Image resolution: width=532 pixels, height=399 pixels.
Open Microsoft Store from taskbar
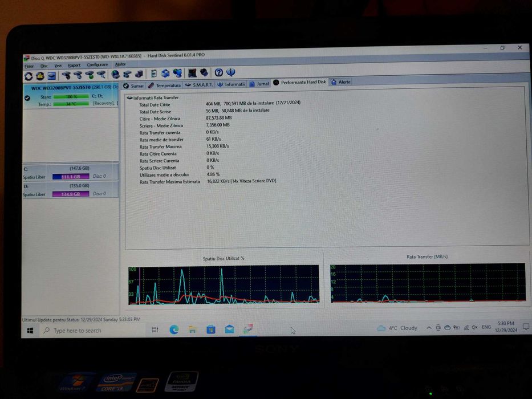tap(211, 329)
